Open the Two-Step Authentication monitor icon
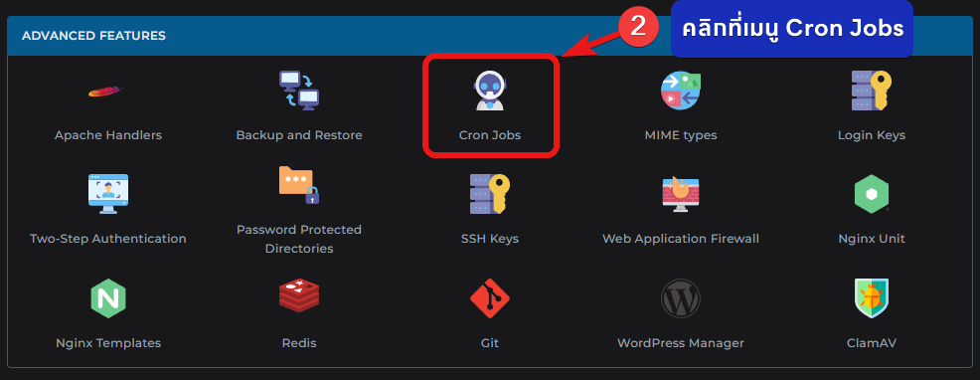This screenshot has height=380, width=980. pos(107,193)
